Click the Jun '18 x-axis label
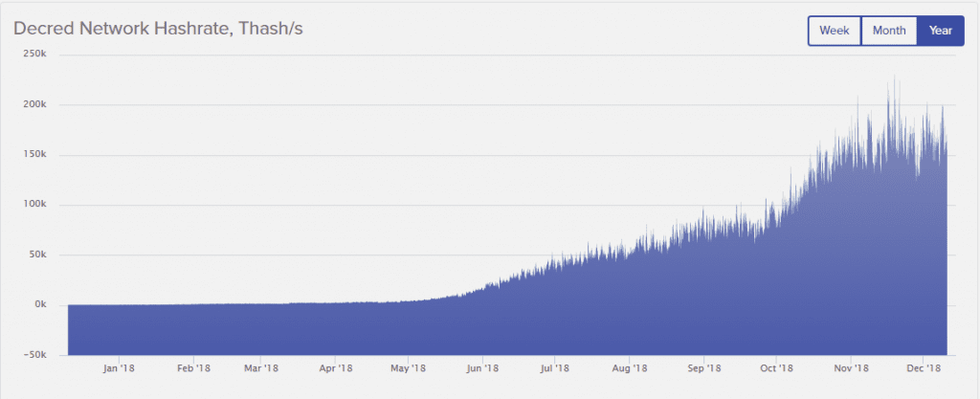The image size is (980, 399). (x=483, y=368)
